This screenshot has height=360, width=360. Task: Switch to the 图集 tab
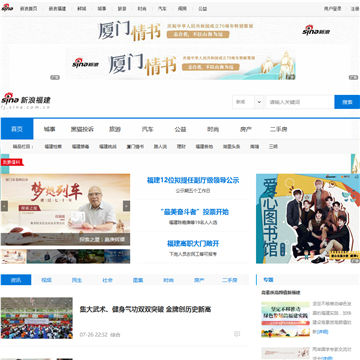click(x=138, y=280)
